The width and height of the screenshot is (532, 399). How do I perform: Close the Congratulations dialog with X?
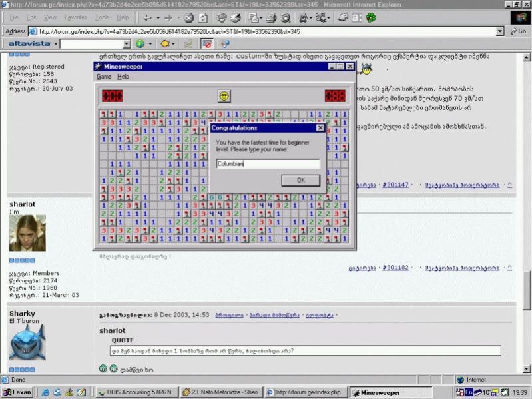point(320,128)
